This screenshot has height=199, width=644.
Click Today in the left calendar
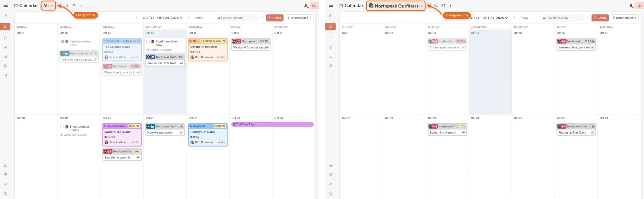(199, 18)
